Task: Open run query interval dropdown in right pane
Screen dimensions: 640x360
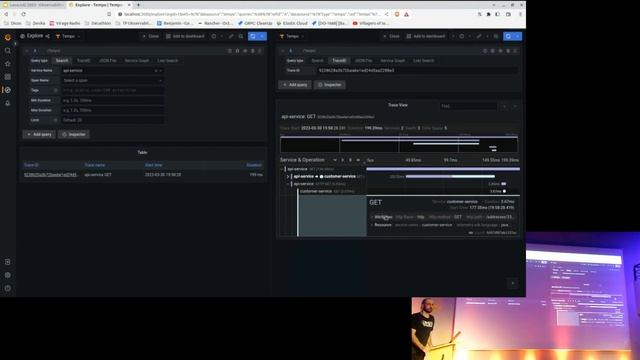Action: pyautogui.click(x=518, y=36)
